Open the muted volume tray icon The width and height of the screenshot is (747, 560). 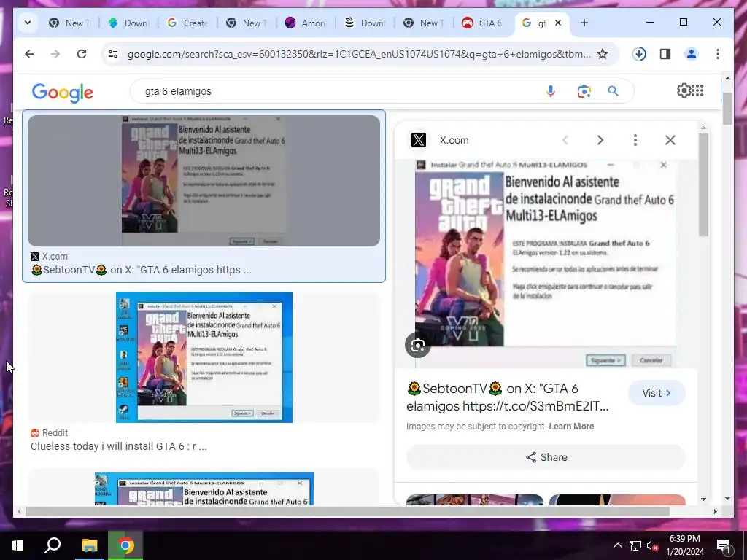(652, 545)
